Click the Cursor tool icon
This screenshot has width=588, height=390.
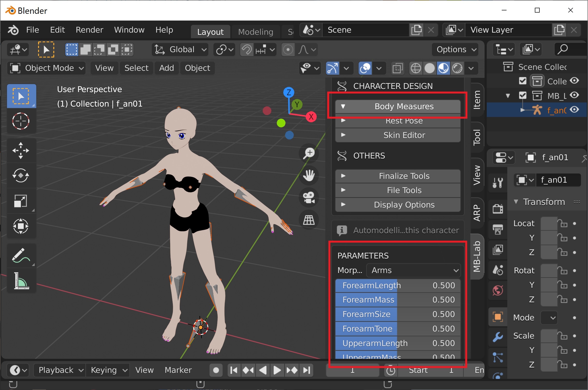21,121
